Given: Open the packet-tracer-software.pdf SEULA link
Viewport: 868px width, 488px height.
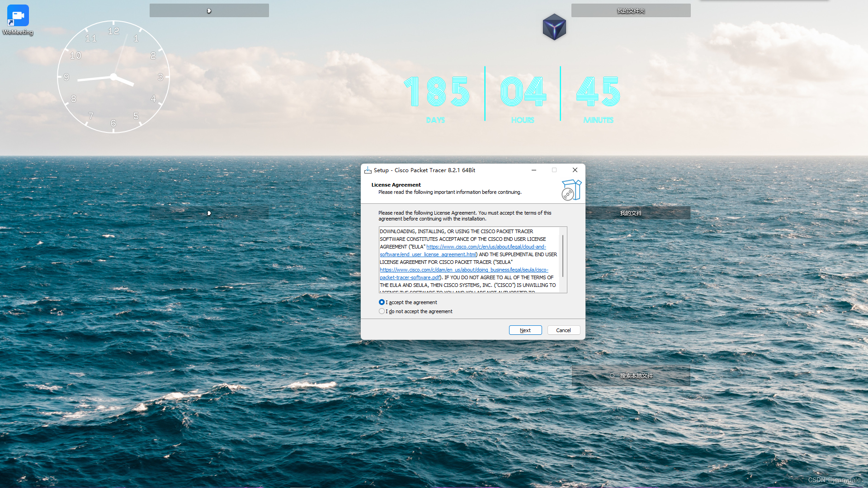Looking at the screenshot, I should click(464, 273).
